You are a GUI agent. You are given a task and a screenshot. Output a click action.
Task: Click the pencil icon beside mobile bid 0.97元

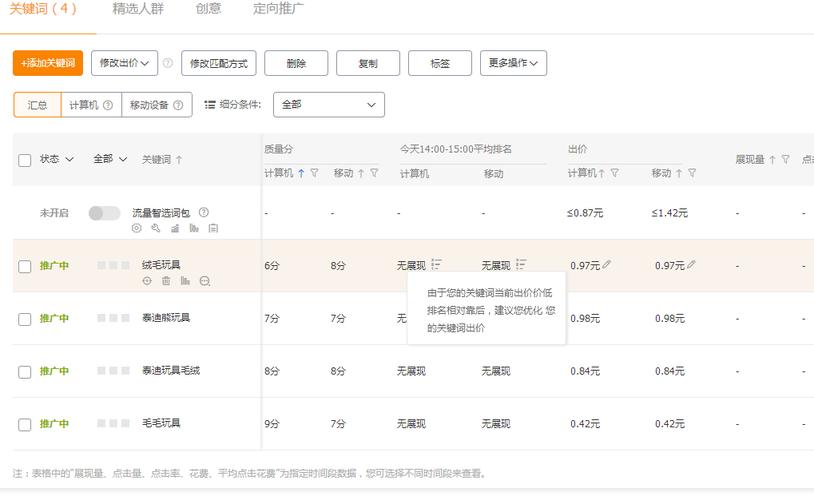[x=692, y=265]
